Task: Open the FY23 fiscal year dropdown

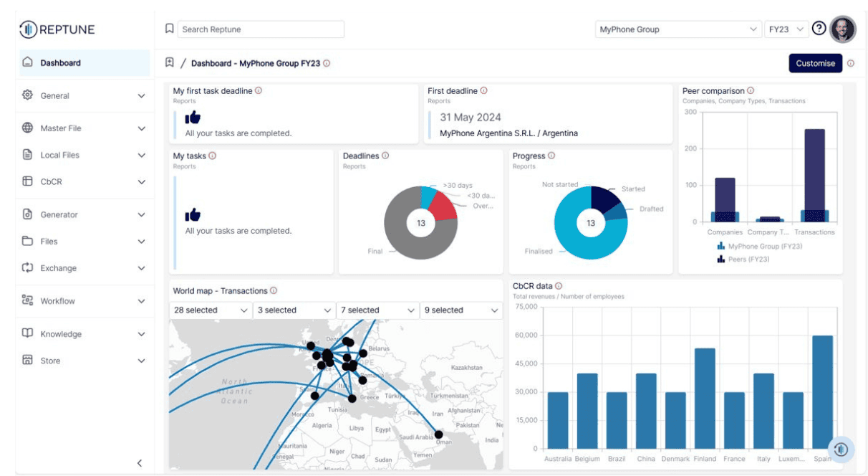Action: pyautogui.click(x=786, y=29)
